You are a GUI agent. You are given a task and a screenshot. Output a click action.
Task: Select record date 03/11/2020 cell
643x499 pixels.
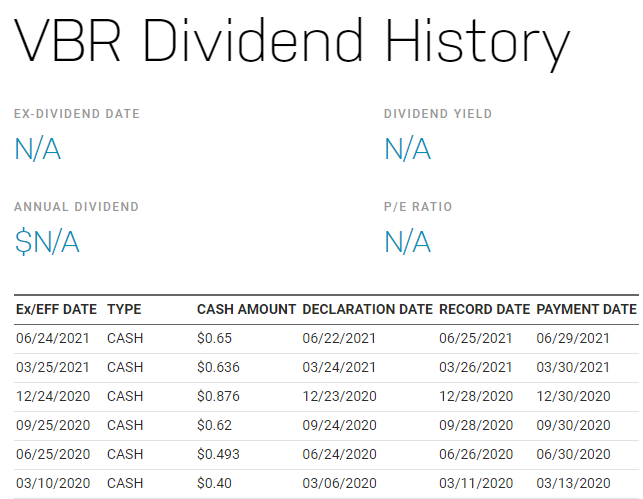pos(476,483)
